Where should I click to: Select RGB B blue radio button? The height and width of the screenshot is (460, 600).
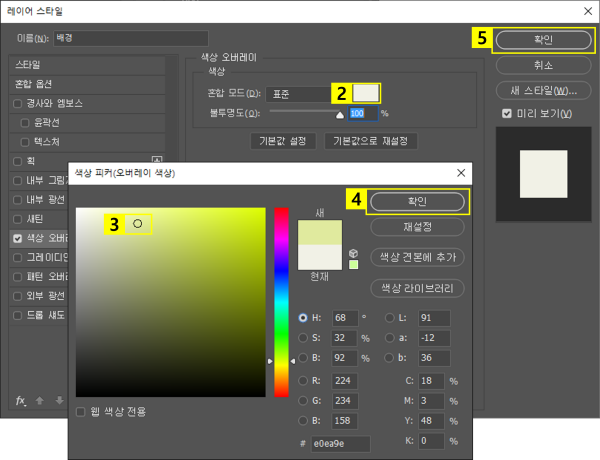[x=303, y=421]
